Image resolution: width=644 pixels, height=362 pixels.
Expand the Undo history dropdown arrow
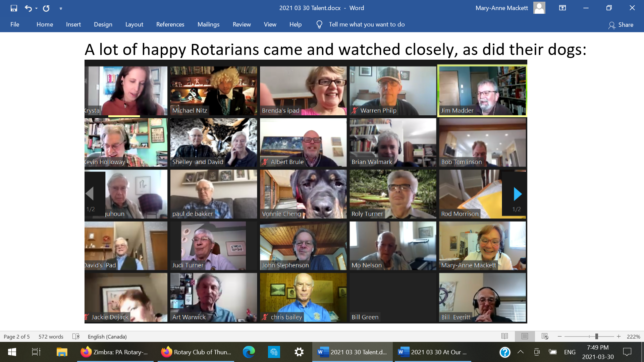point(36,8)
